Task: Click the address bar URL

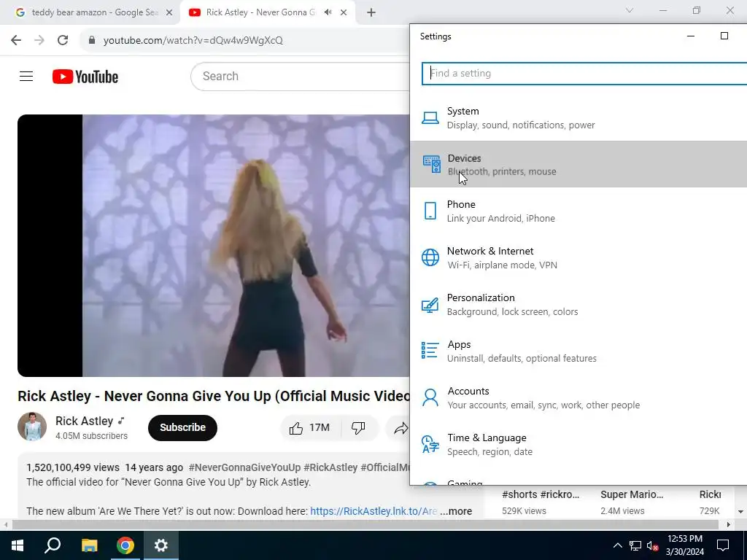Action: (x=193, y=40)
